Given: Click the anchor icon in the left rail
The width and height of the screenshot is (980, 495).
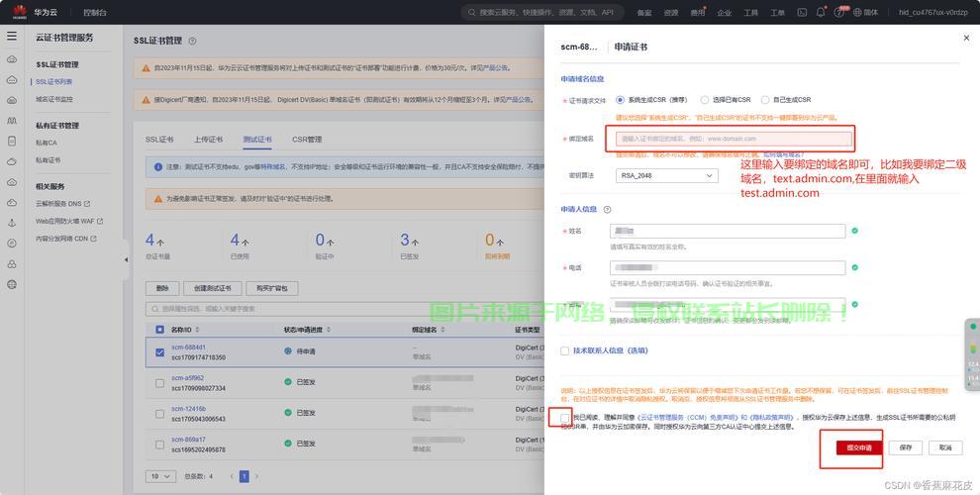Looking at the screenshot, I should point(12,223).
